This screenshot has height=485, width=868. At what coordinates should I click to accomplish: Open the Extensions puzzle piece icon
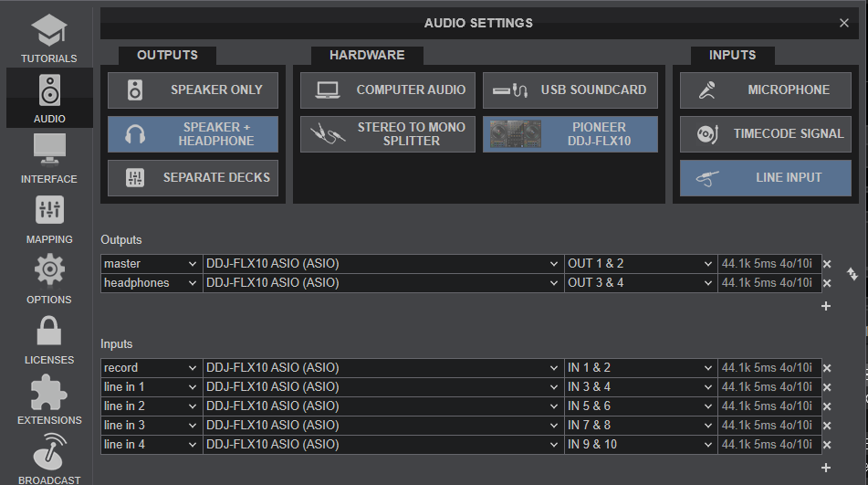tap(48, 392)
